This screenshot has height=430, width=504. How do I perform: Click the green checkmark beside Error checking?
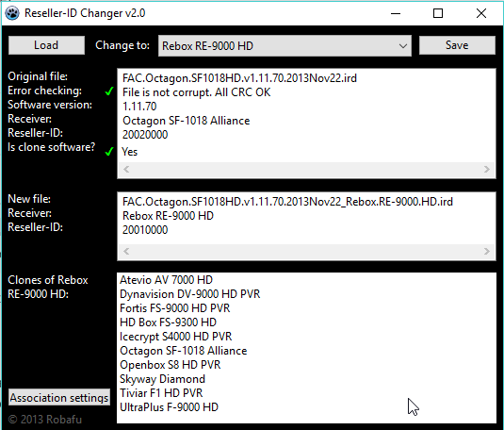(x=109, y=91)
